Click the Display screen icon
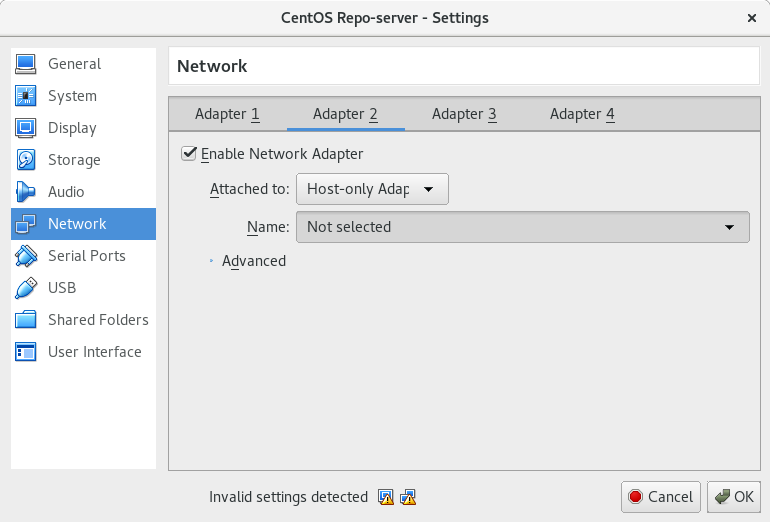This screenshot has width=770, height=522. click(26, 128)
